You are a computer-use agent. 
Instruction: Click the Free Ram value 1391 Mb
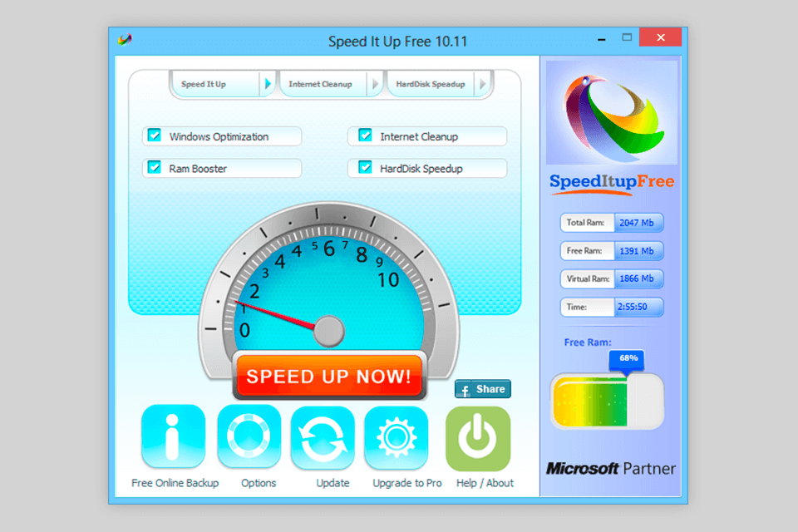(x=638, y=251)
